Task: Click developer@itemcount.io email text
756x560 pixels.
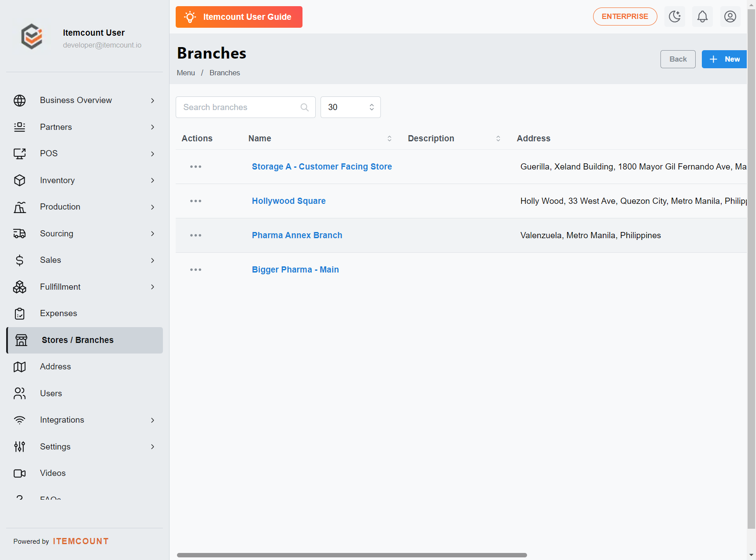Action: 102,45
